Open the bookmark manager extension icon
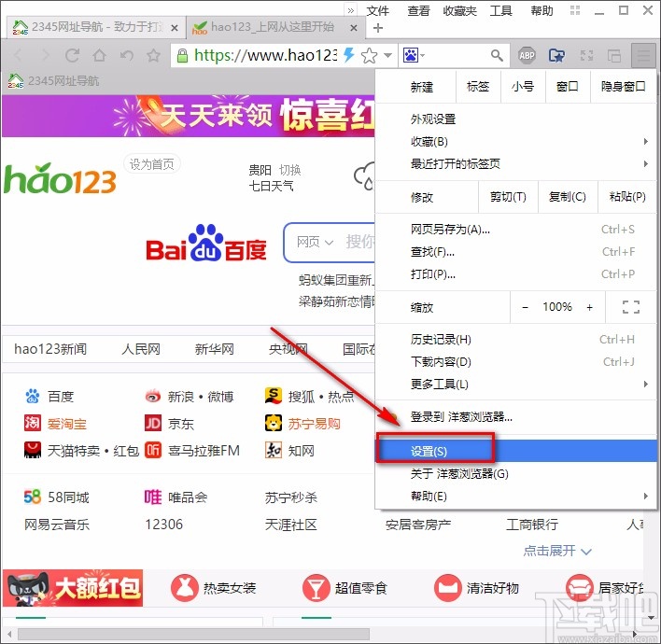This screenshot has height=644, width=661. [x=556, y=55]
